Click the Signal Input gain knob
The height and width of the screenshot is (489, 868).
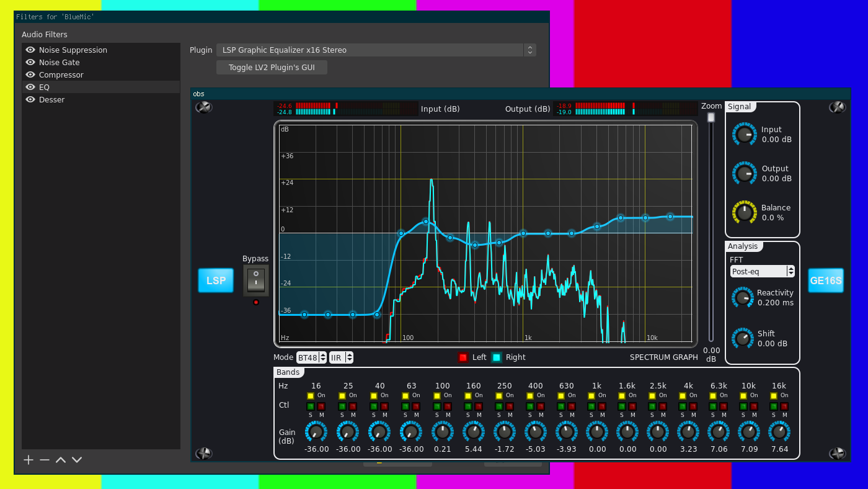(744, 135)
